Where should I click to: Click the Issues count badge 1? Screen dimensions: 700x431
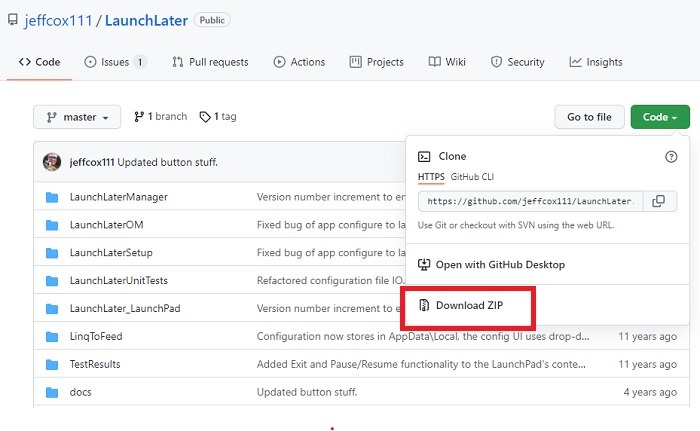coord(140,62)
